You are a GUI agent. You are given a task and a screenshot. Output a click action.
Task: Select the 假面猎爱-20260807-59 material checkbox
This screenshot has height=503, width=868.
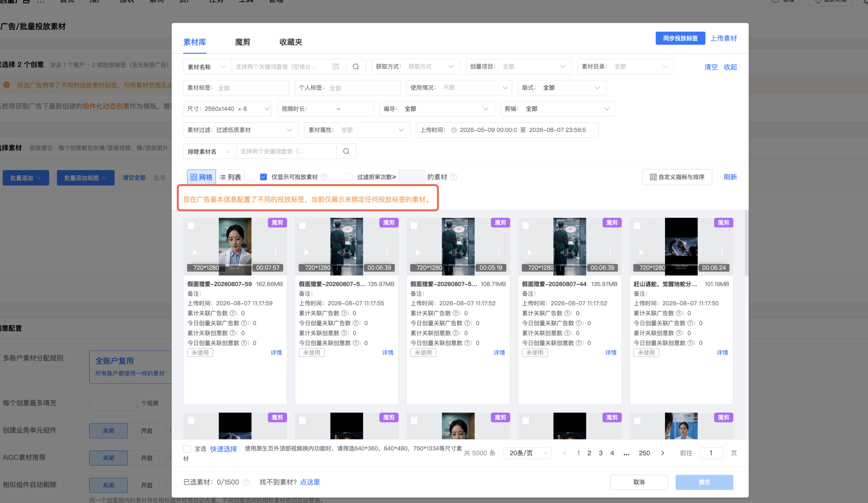tap(191, 225)
